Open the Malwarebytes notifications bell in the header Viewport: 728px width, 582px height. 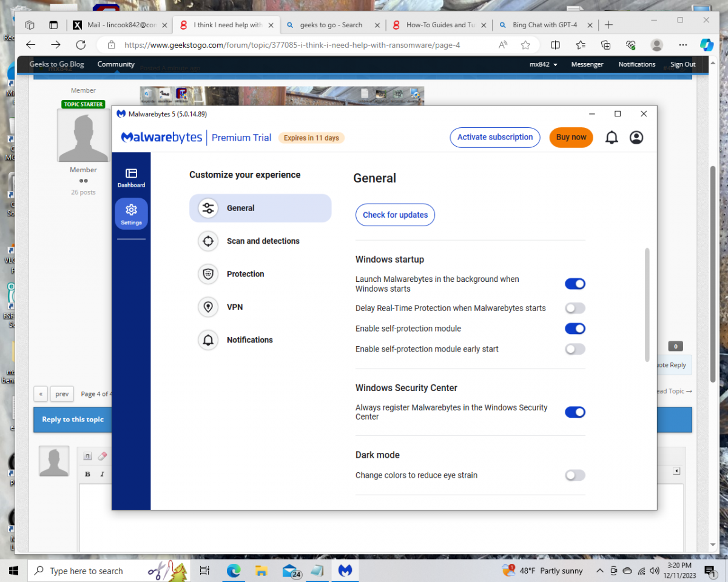(x=612, y=138)
